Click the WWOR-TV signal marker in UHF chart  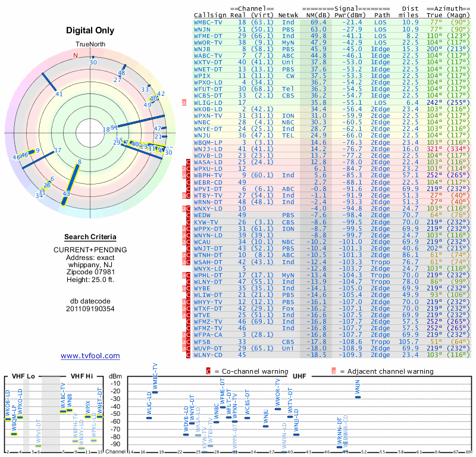(278, 409)
